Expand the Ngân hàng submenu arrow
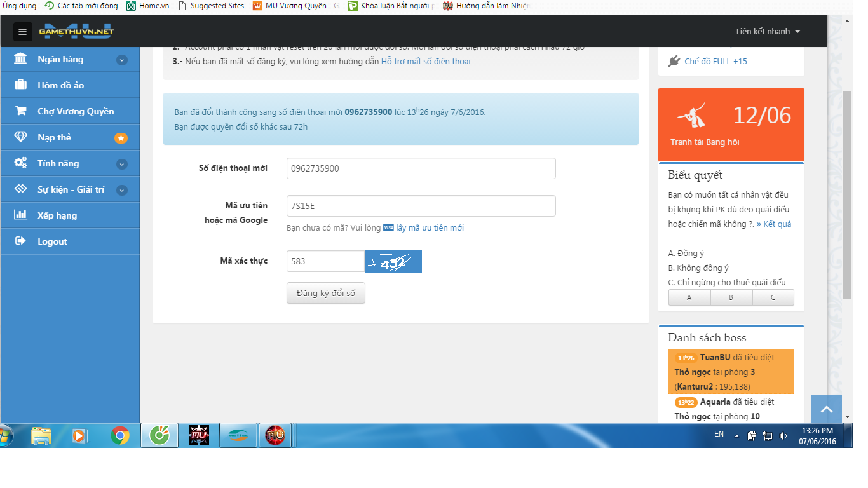Image resolution: width=868 pixels, height=488 pixels. 122,60
